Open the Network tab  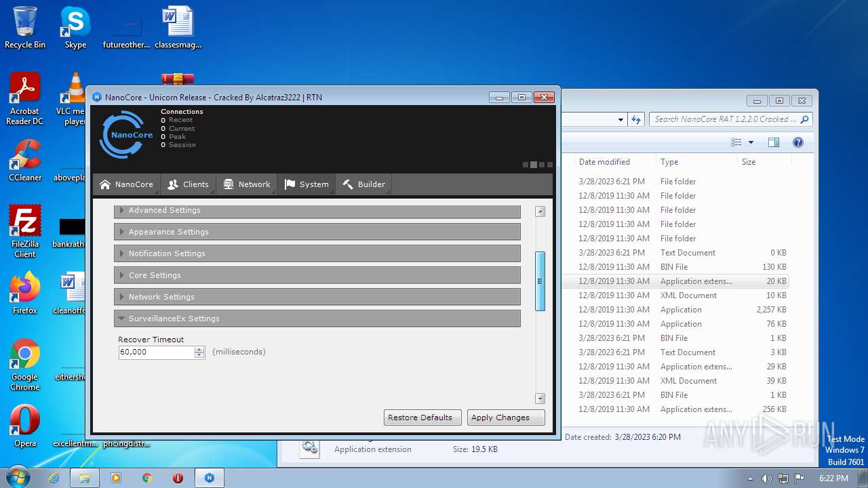tap(247, 184)
